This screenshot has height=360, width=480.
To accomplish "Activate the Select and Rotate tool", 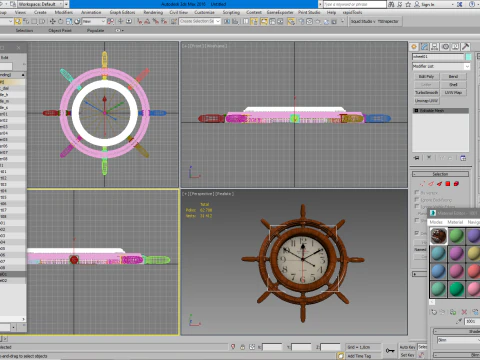I will [x=61, y=21].
